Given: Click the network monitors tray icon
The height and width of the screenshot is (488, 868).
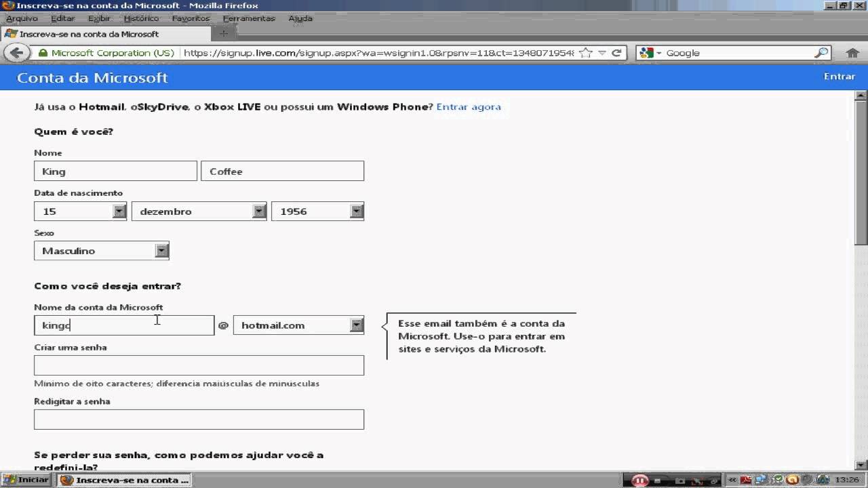Looking at the screenshot, I should [760, 480].
